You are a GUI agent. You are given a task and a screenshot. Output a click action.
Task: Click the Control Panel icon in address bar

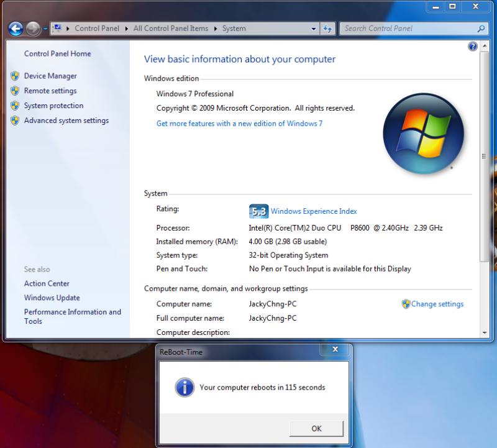tap(58, 29)
